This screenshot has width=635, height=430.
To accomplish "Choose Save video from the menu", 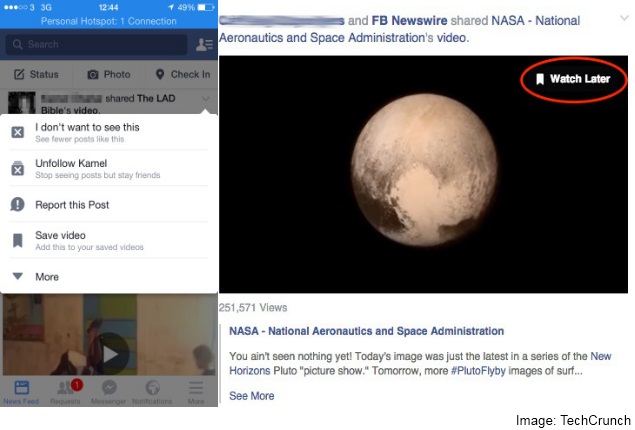I will (109, 241).
